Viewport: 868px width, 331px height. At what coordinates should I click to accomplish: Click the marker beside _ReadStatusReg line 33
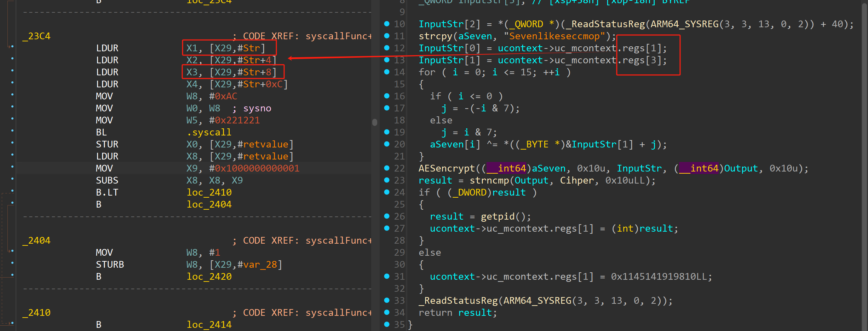[x=386, y=300]
